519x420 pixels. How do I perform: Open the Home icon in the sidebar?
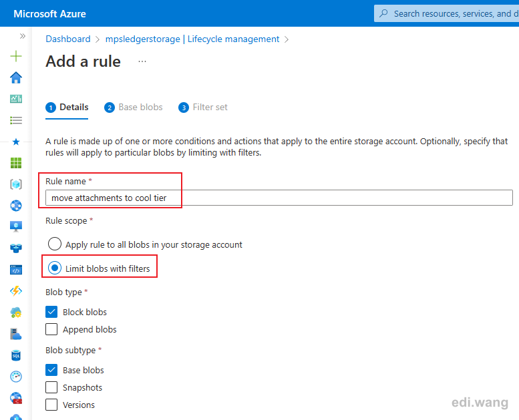click(x=16, y=77)
